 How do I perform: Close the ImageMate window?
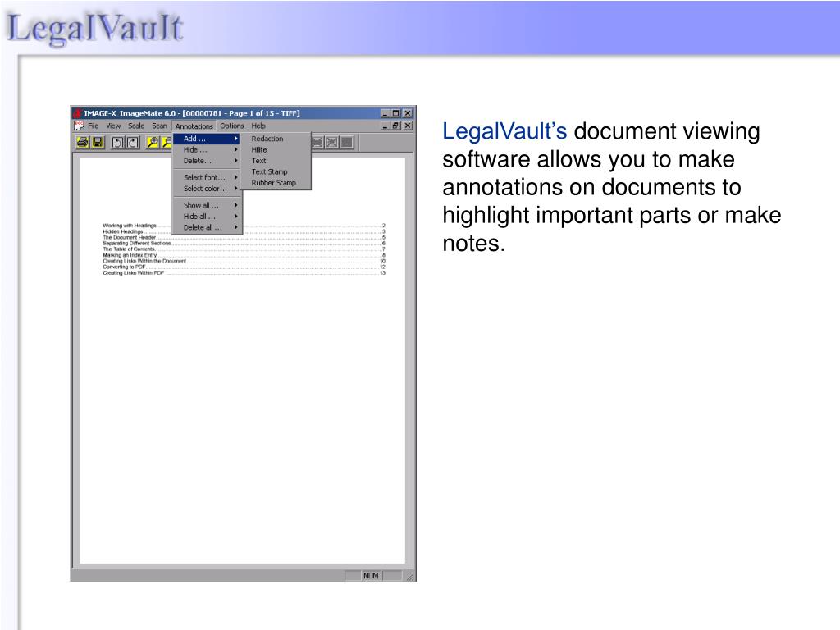click(x=407, y=113)
